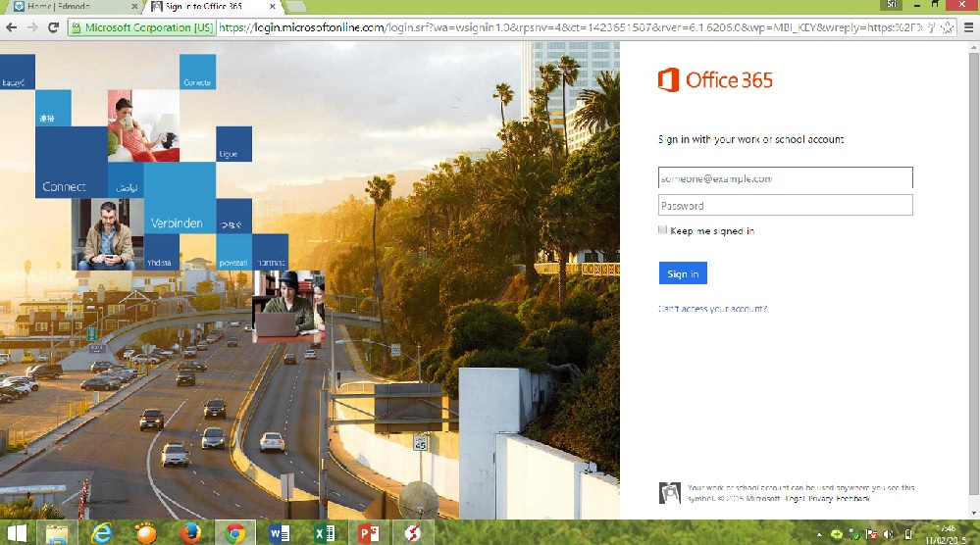Focus the someone@example.com email field
This screenshot has width=980, height=545.
786,178
